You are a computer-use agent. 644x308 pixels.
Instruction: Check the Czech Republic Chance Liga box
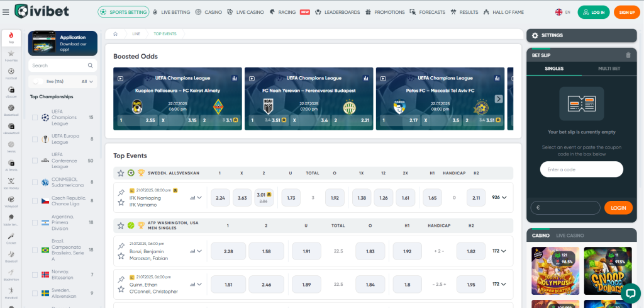35,201
